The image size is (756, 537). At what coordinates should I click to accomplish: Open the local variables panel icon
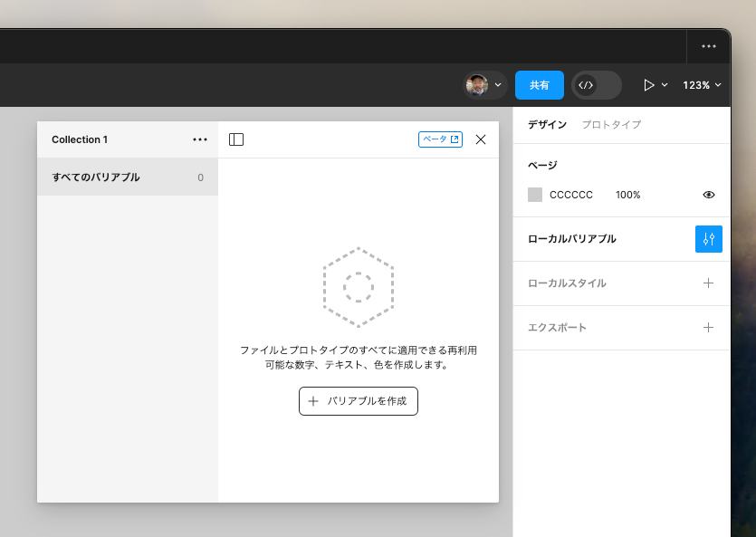pyautogui.click(x=709, y=239)
